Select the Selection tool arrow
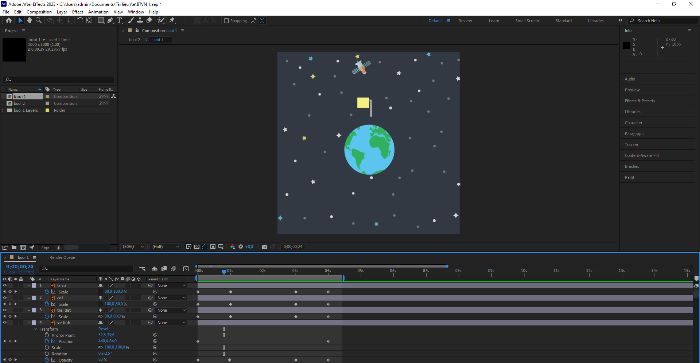 [20, 21]
